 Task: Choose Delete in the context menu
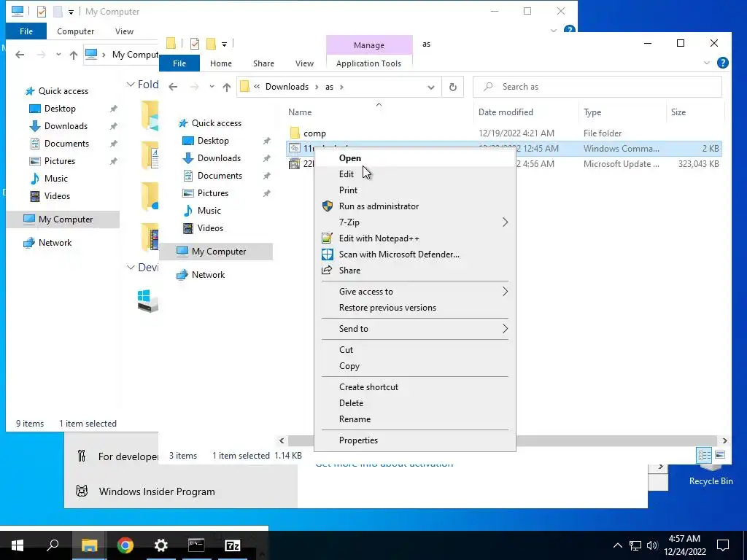[415, 403]
